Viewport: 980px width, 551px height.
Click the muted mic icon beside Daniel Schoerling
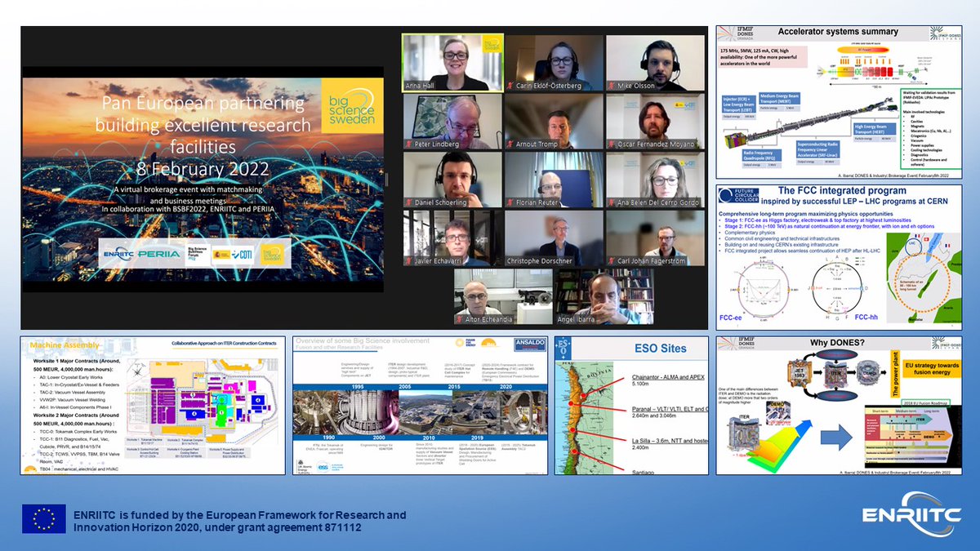click(x=409, y=202)
